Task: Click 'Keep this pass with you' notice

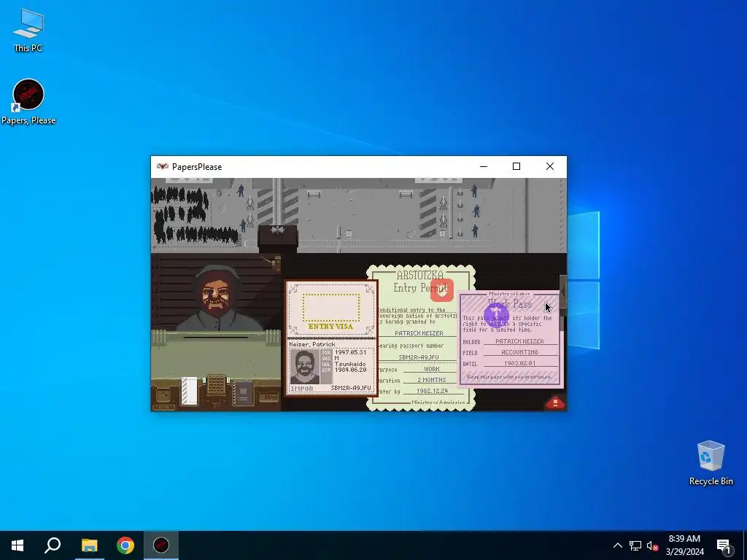Action: pos(508,377)
